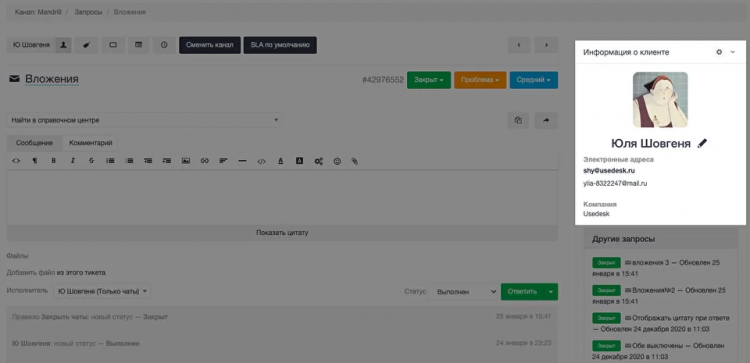
Task: Change the Средний priority dropdown
Action: (x=534, y=80)
